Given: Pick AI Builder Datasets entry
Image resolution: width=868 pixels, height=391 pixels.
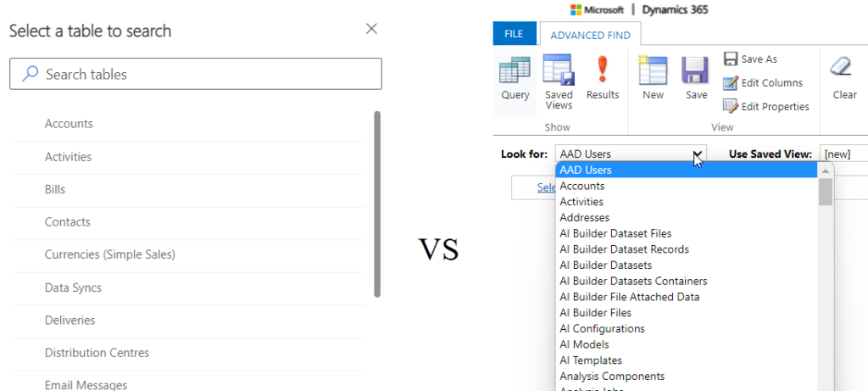Looking at the screenshot, I should [687, 265].
